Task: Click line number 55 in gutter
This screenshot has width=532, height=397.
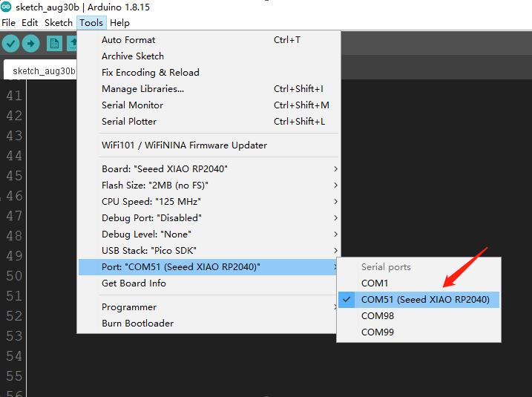Action: tap(14, 375)
